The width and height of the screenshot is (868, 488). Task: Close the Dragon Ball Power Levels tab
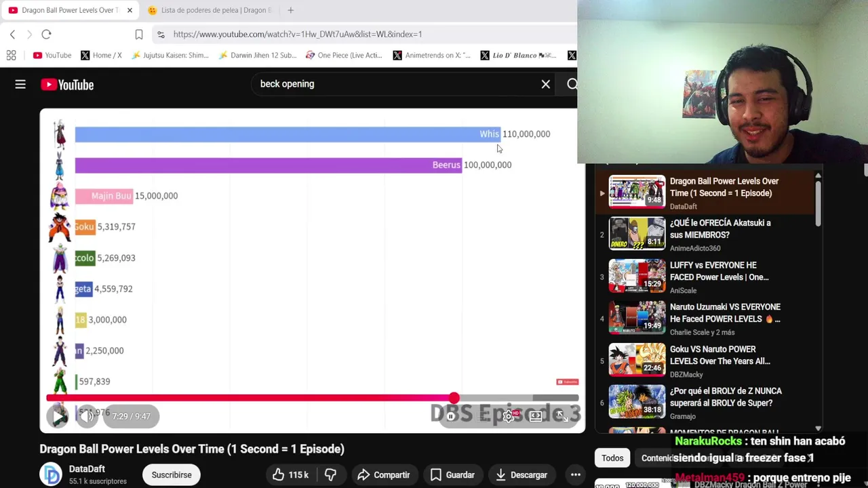(x=130, y=10)
